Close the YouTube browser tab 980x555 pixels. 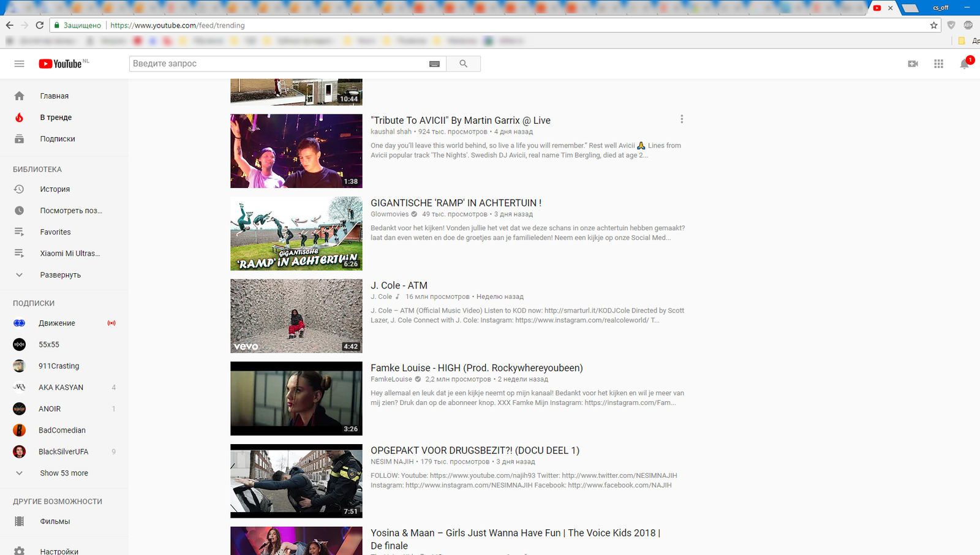(890, 8)
